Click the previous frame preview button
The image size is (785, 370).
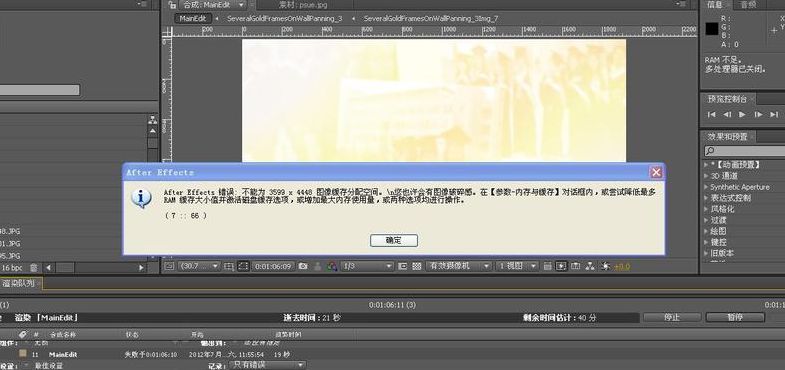coord(727,115)
